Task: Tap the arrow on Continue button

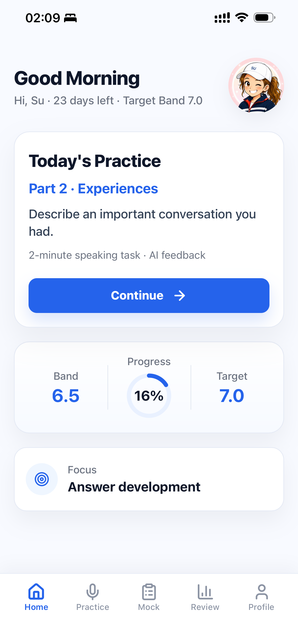Action: coord(180,296)
